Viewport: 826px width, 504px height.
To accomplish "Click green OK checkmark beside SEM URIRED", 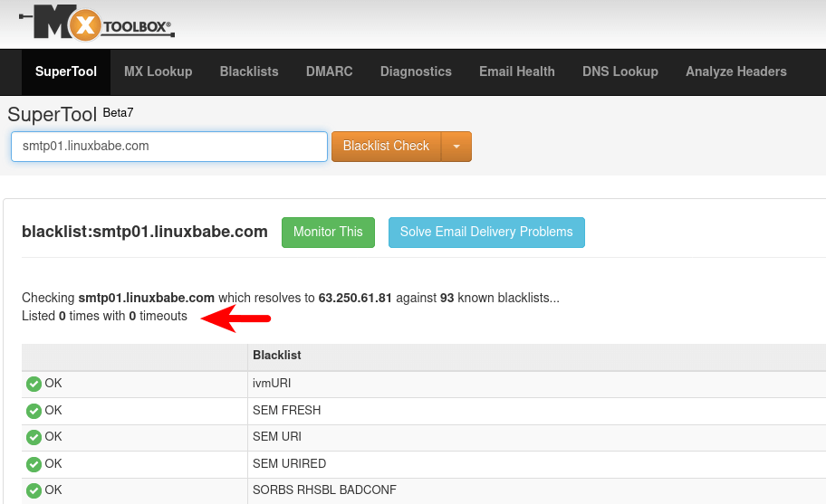I will pyautogui.click(x=34, y=464).
